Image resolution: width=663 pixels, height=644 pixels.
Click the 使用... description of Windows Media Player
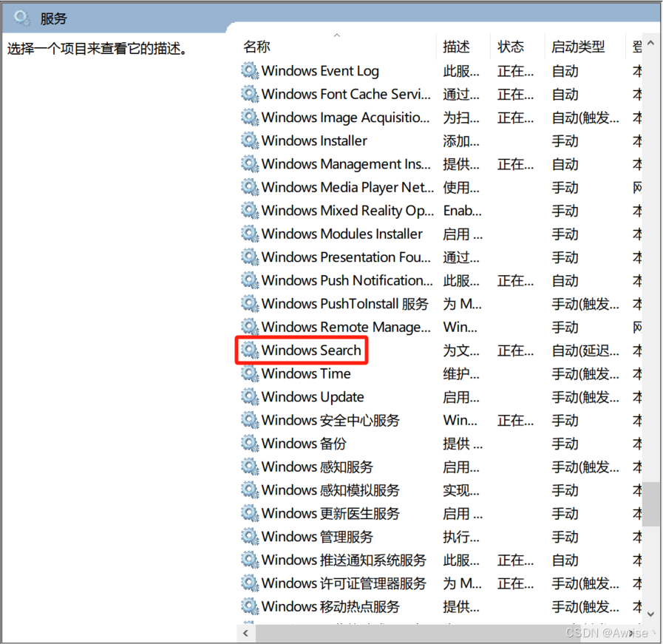(461, 187)
